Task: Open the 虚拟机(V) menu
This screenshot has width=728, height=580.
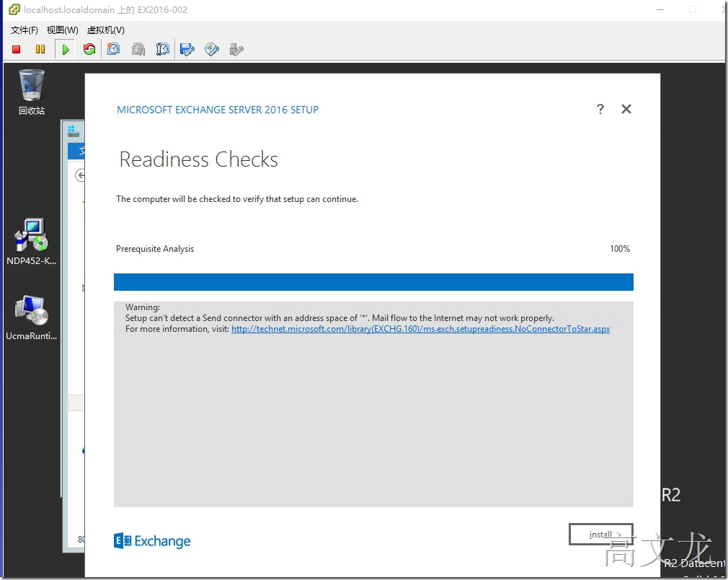Action: pyautogui.click(x=105, y=30)
